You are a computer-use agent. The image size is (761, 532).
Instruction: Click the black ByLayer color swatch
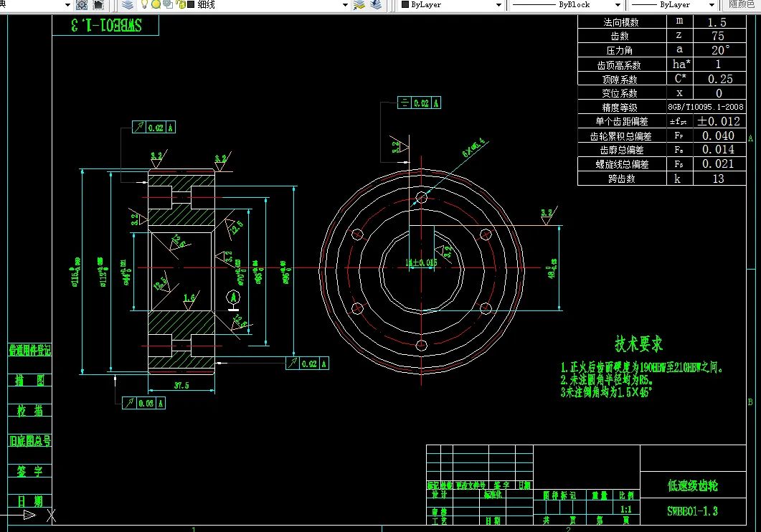coord(405,4)
